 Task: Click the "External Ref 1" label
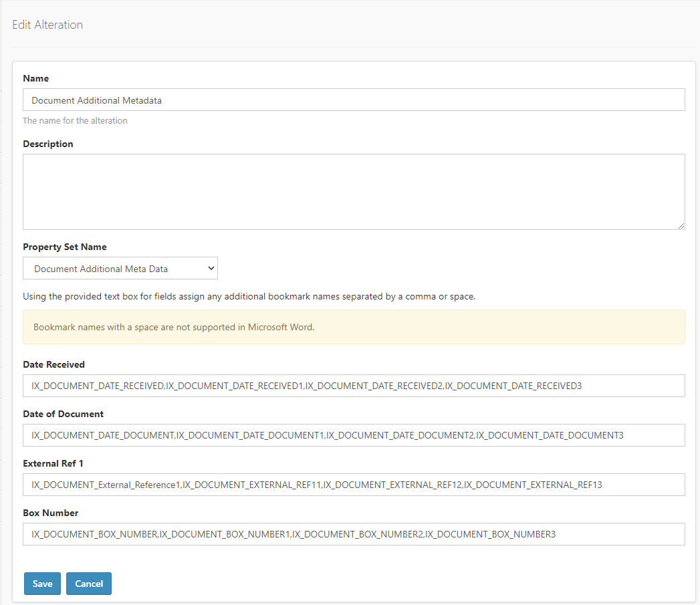coord(53,463)
